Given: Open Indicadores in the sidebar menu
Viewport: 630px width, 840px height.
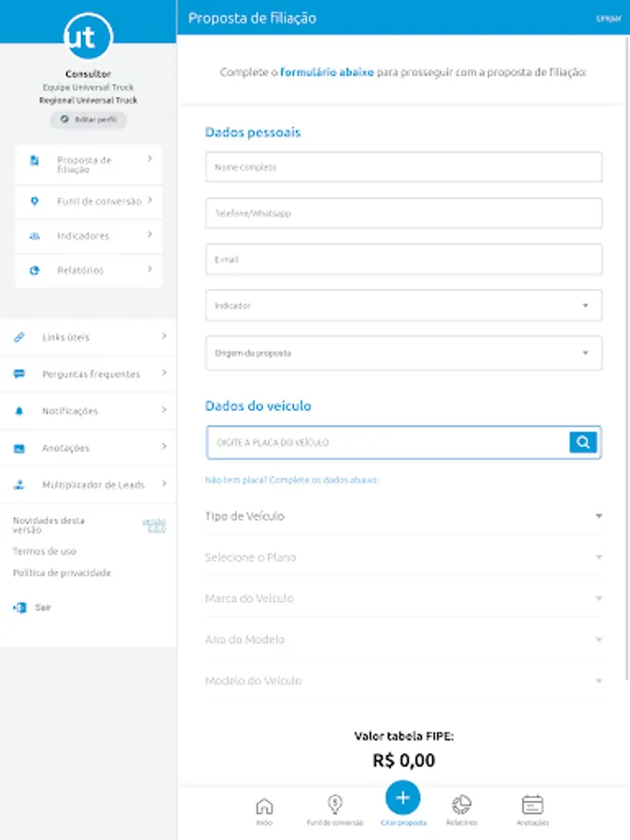Looking at the screenshot, I should (89, 236).
